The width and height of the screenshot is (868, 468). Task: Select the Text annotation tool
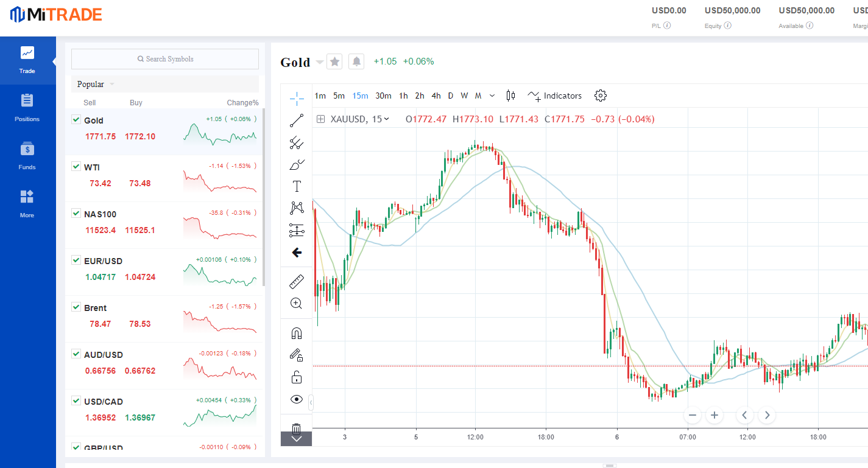click(297, 186)
